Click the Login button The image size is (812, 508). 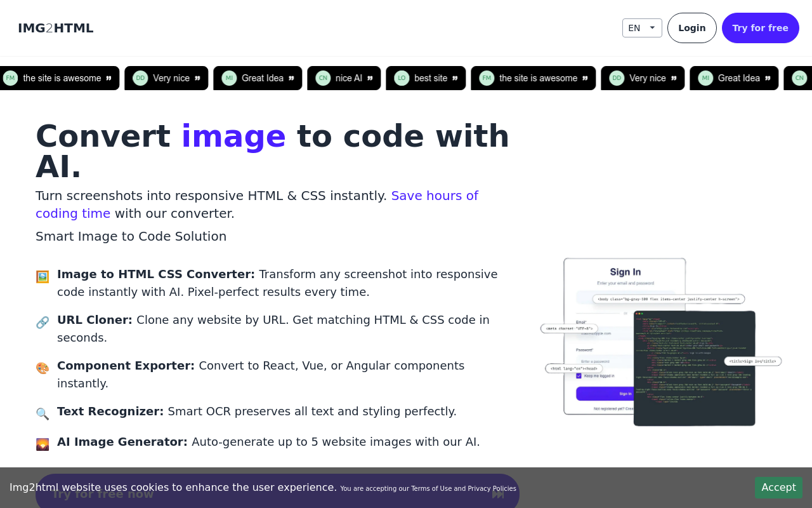point(691,28)
